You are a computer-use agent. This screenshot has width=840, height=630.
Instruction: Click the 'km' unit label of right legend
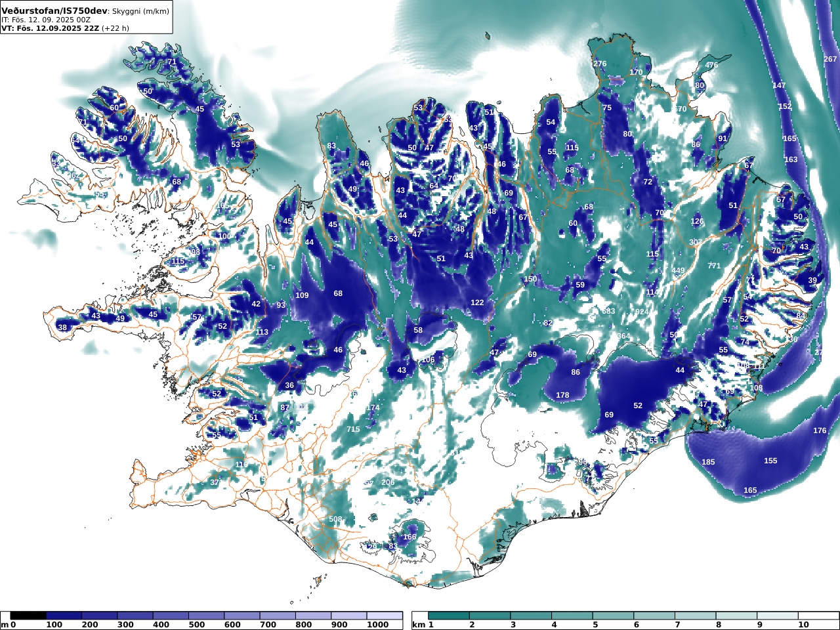coord(419,625)
